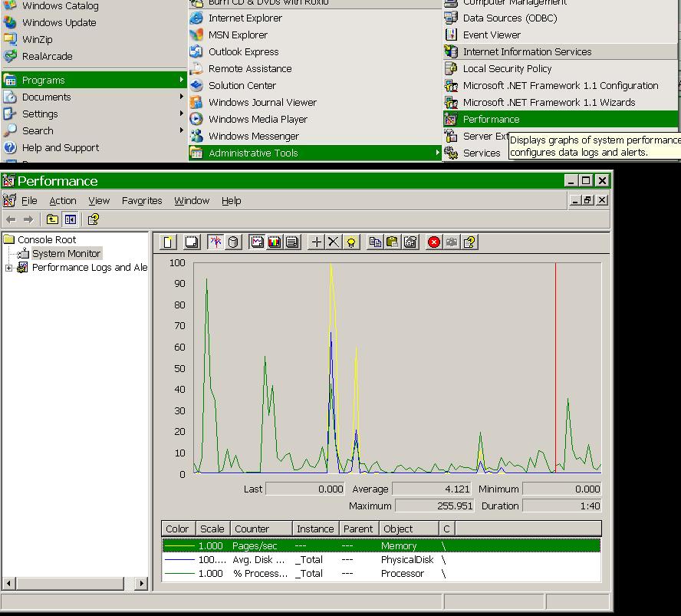Click console tree scrollbar right arrow
Screen dimensions: 681x616
pos(140,584)
